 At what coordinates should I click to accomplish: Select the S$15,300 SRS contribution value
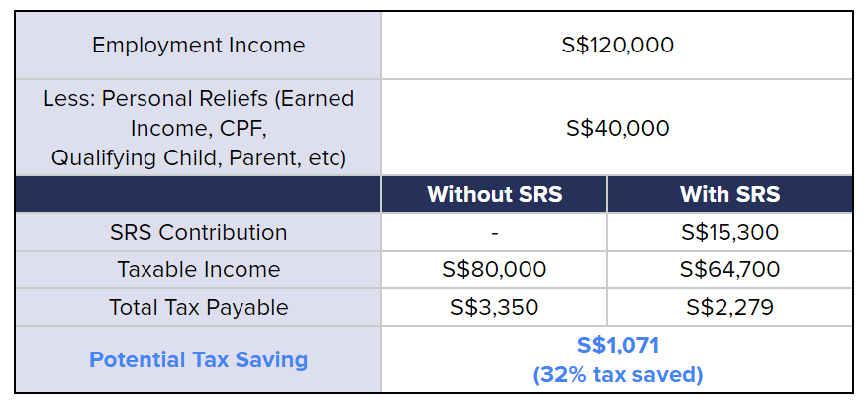(x=729, y=233)
